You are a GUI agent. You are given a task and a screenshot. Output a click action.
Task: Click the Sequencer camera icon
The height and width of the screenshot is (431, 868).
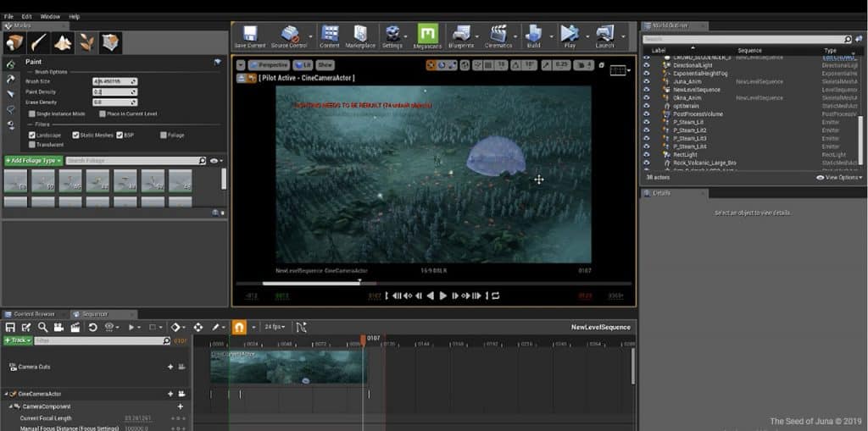point(58,328)
